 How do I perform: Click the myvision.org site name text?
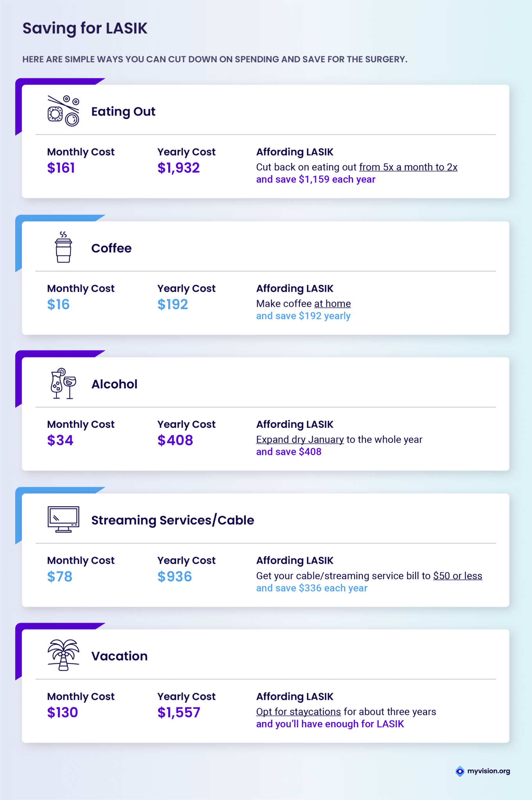click(x=489, y=771)
